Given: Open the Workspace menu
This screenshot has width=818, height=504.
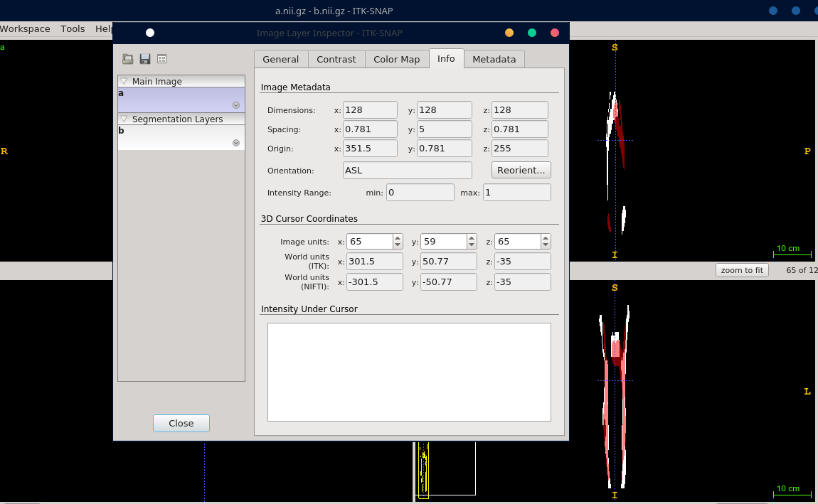Looking at the screenshot, I should [25, 28].
